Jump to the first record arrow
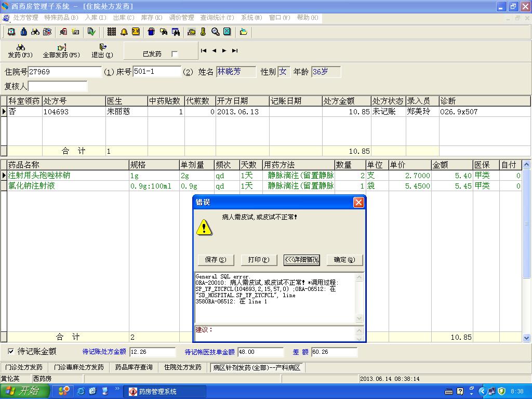The image size is (532, 399). pos(204,50)
